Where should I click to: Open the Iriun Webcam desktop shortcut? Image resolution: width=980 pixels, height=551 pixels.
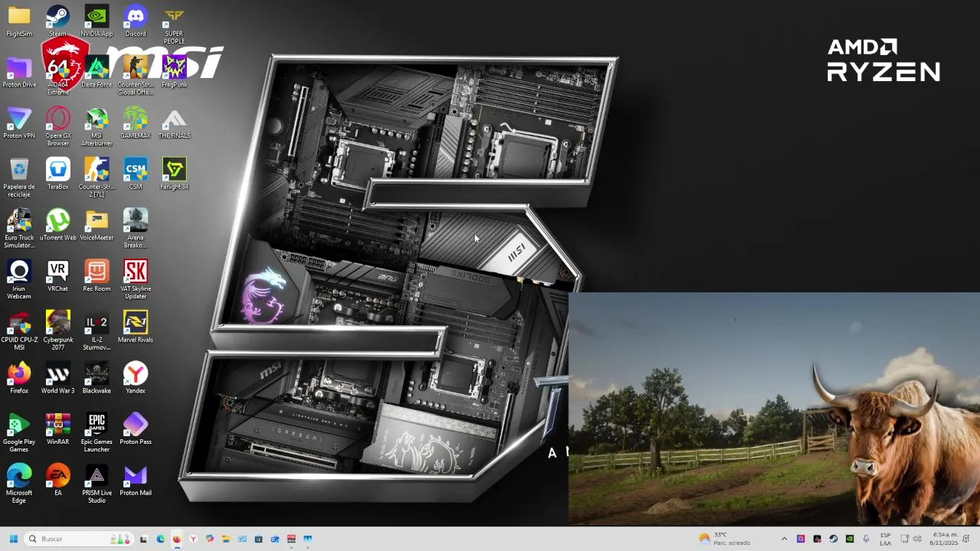(x=19, y=280)
